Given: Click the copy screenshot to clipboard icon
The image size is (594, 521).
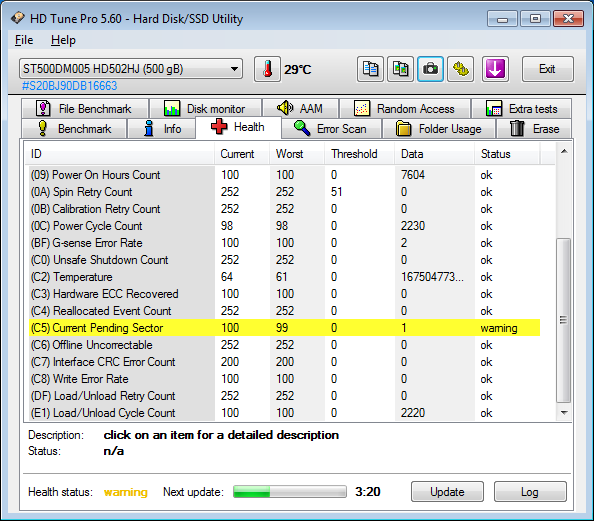Looking at the screenshot, I should [400, 69].
